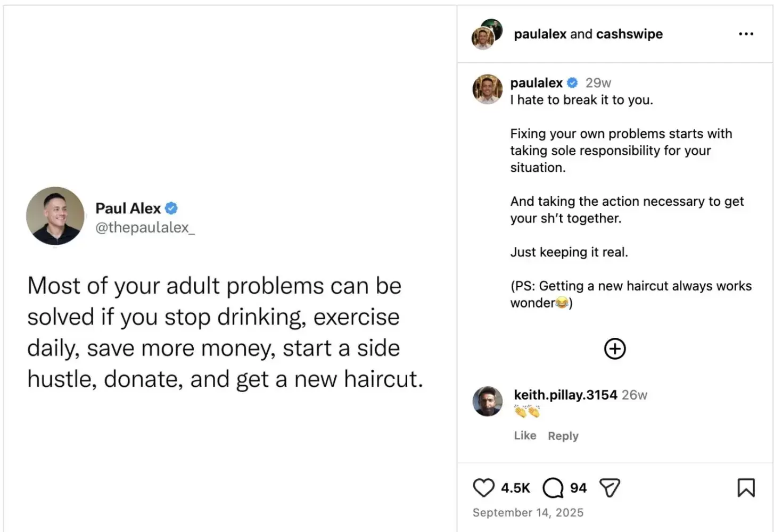Click the verified badge next to Paul Alex
The width and height of the screenshot is (774, 532).
tap(171, 208)
